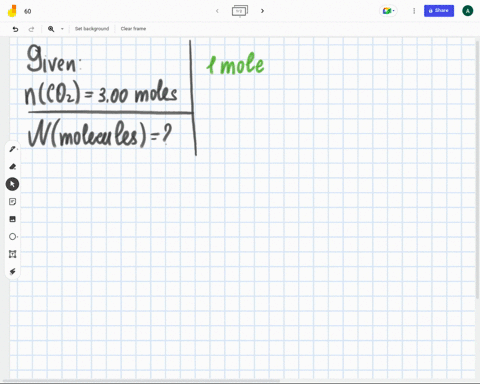Redo the last action
The height and width of the screenshot is (384, 480).
(x=31, y=29)
